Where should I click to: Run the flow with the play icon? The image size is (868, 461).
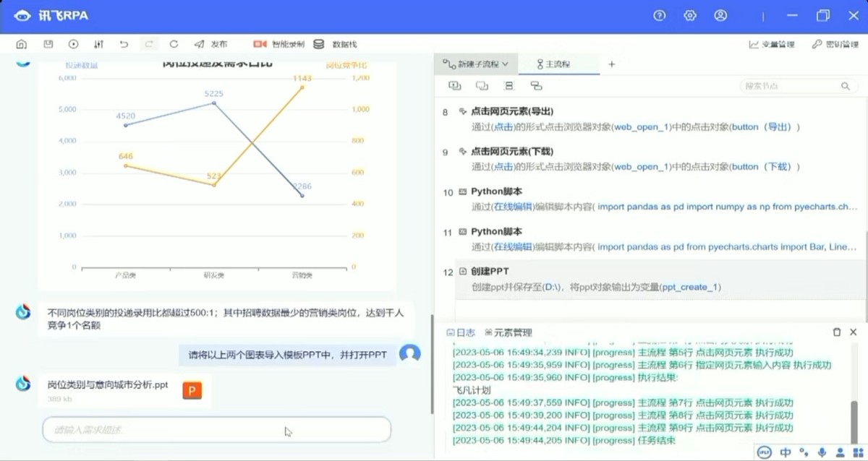74,44
